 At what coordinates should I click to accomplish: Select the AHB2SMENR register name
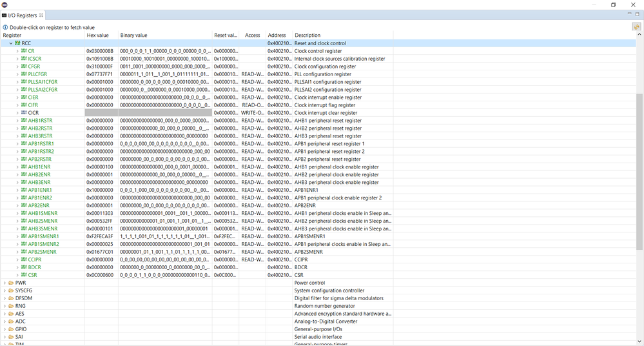tap(43, 221)
